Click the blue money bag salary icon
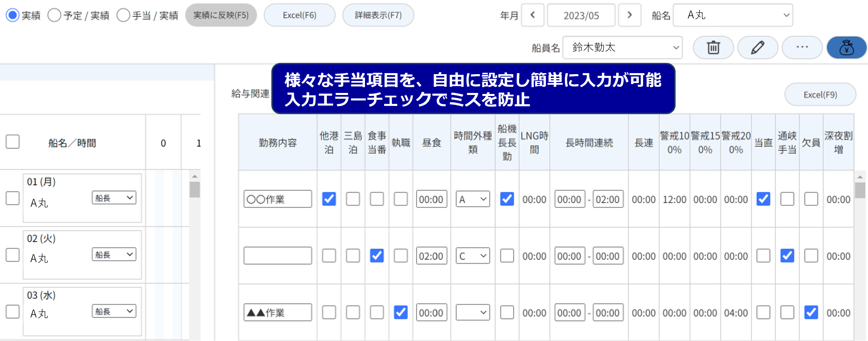Viewport: 868px width, 341px height. [846, 48]
